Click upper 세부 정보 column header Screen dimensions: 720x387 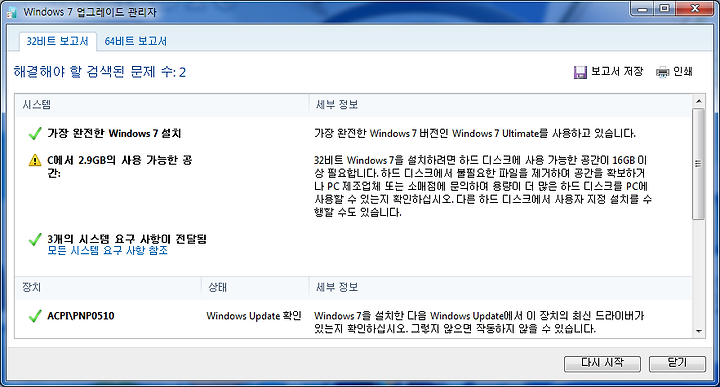point(337,105)
